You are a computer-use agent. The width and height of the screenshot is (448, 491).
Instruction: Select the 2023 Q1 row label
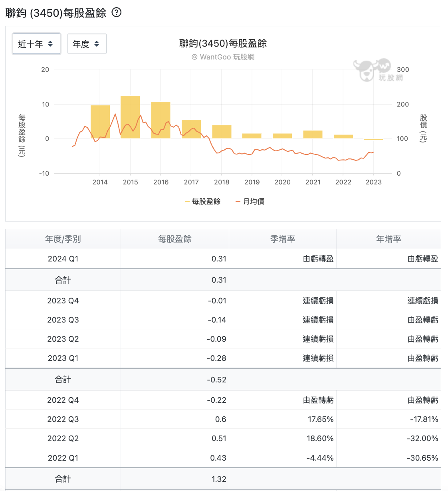click(x=63, y=358)
